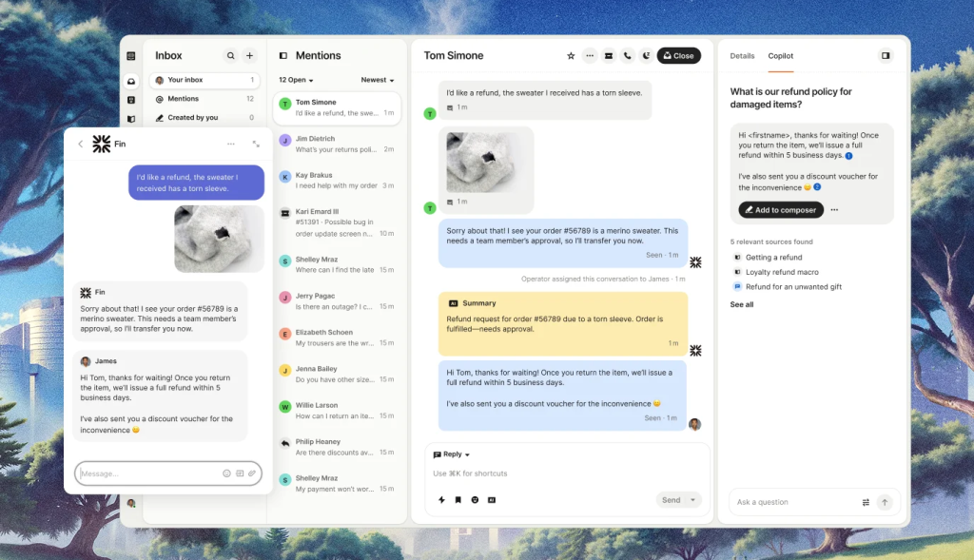Insert a GIF into the reply composer
Image resolution: width=974 pixels, height=560 pixels.
492,499
